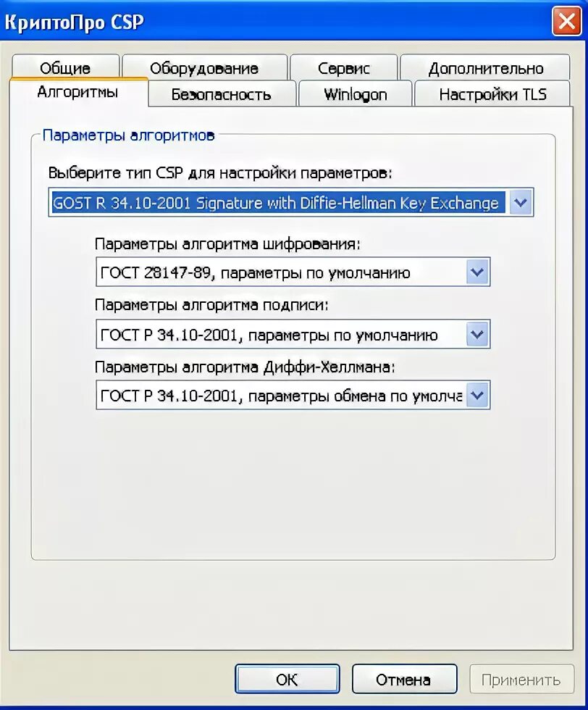The image size is (588, 710).
Task: Click the КриптоПро CSP title bar text
Action: [x=75, y=22]
